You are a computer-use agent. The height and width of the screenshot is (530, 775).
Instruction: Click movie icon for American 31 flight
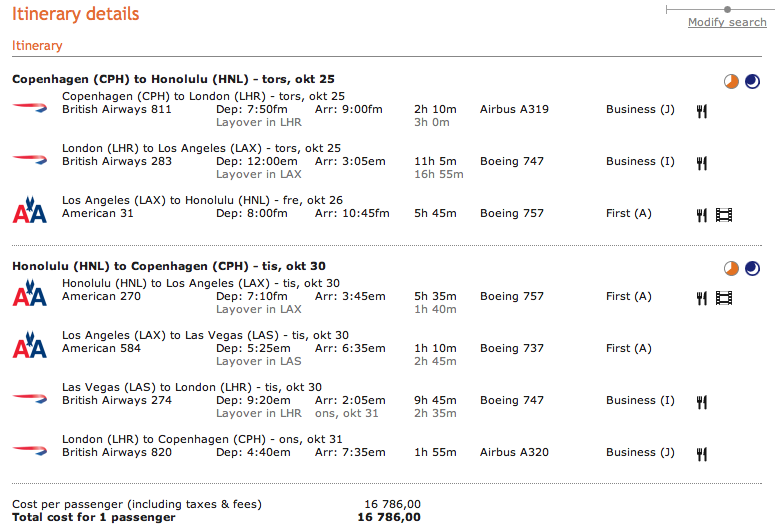click(x=724, y=215)
